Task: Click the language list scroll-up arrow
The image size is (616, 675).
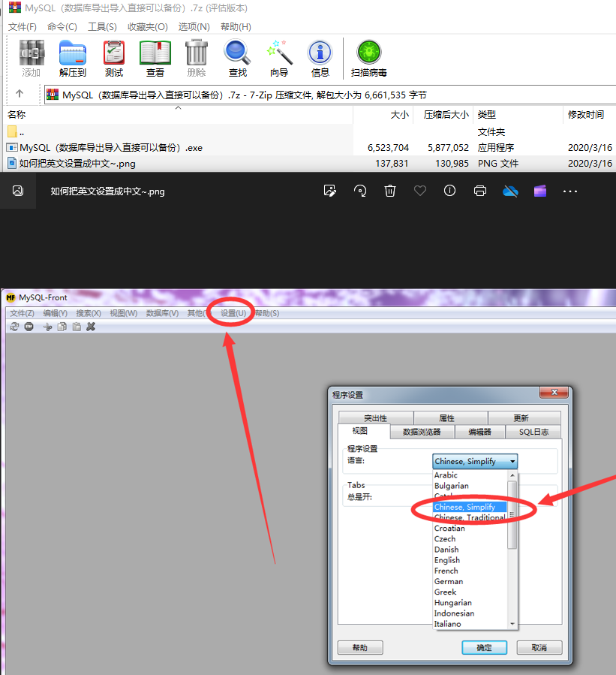Action: coord(512,475)
